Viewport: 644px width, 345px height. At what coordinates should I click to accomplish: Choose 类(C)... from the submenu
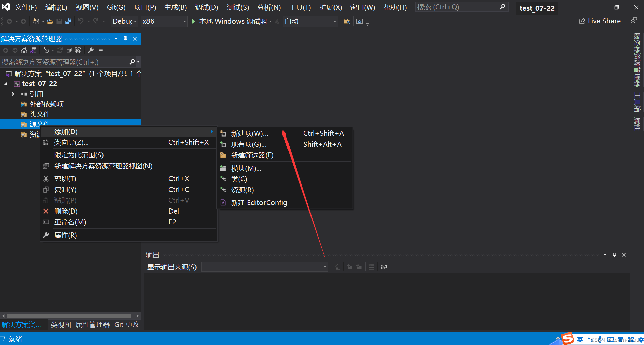pos(285,179)
